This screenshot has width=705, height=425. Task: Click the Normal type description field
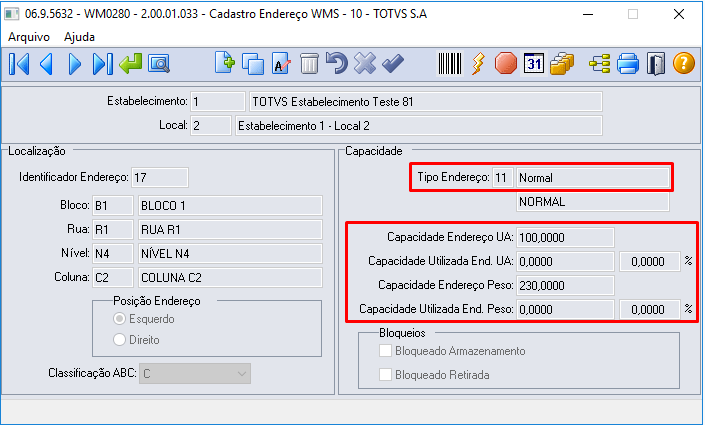[593, 178]
